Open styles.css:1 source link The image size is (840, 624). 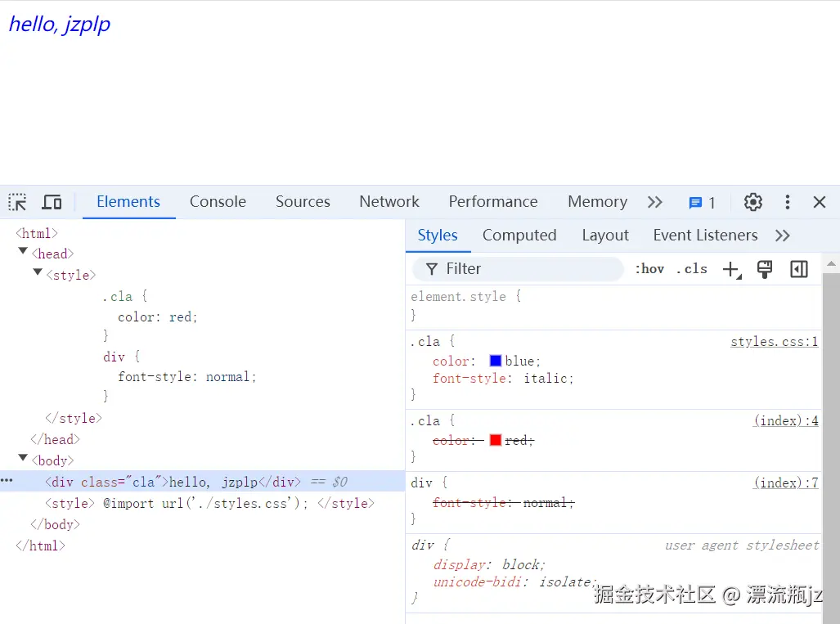(x=774, y=341)
